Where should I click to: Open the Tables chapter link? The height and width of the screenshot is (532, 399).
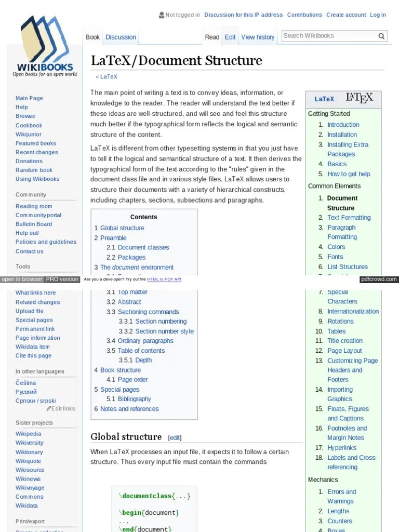click(337, 331)
